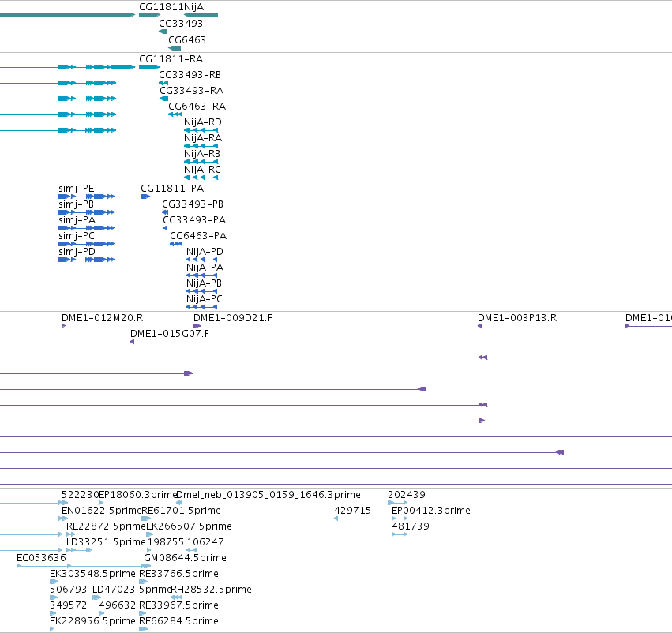
Task: Click the CG11811-PA protein label
Action: click(x=172, y=189)
